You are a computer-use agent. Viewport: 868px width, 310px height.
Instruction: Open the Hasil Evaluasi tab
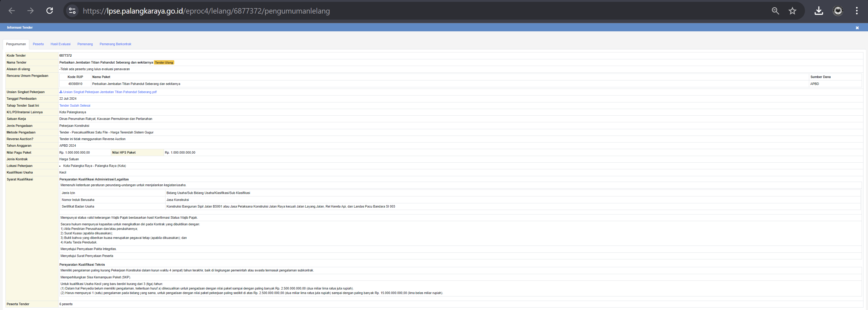click(x=60, y=44)
